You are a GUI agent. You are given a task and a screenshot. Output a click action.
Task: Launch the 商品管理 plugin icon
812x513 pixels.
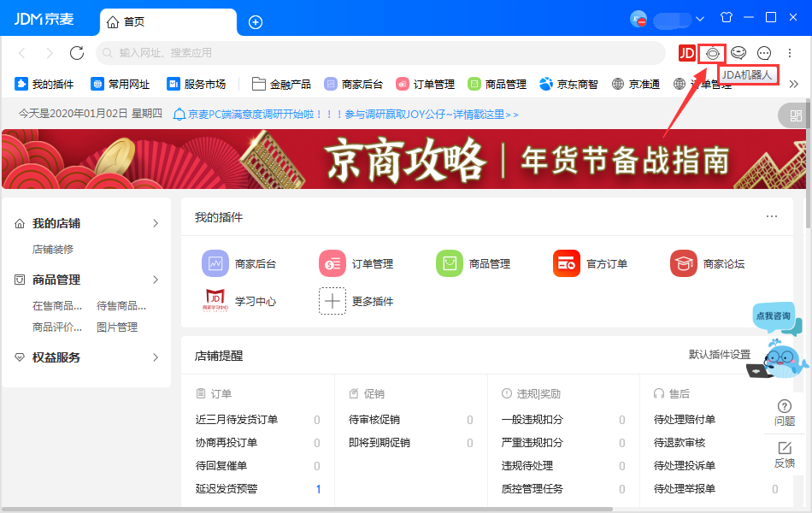click(x=450, y=263)
